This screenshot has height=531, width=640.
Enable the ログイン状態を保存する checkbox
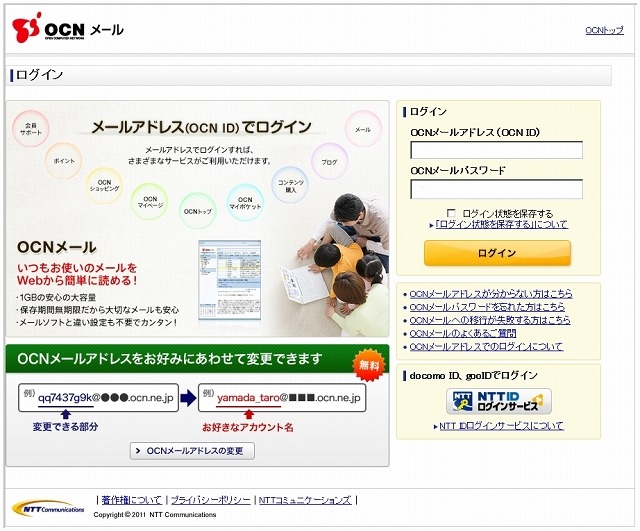click(451, 213)
